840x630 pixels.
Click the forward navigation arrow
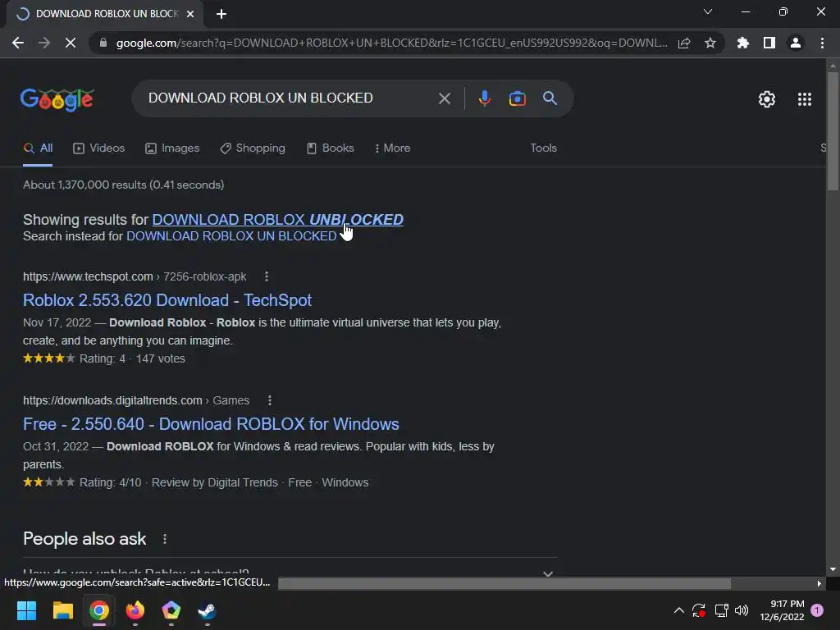(x=44, y=43)
